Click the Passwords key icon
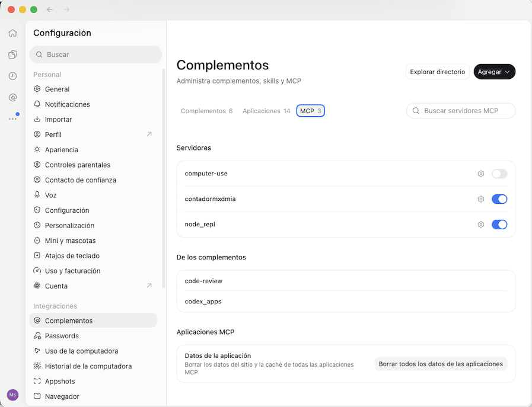 coord(37,335)
